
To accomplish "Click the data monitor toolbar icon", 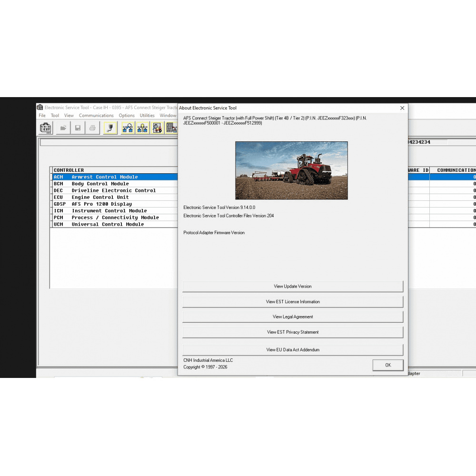I will 171,128.
